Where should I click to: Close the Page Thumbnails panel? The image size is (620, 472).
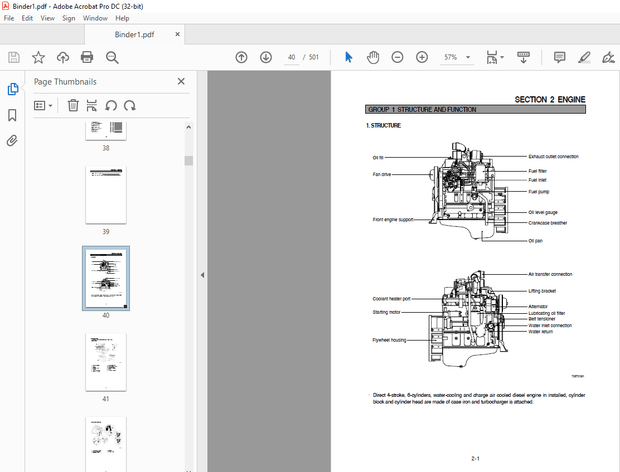pyautogui.click(x=181, y=81)
